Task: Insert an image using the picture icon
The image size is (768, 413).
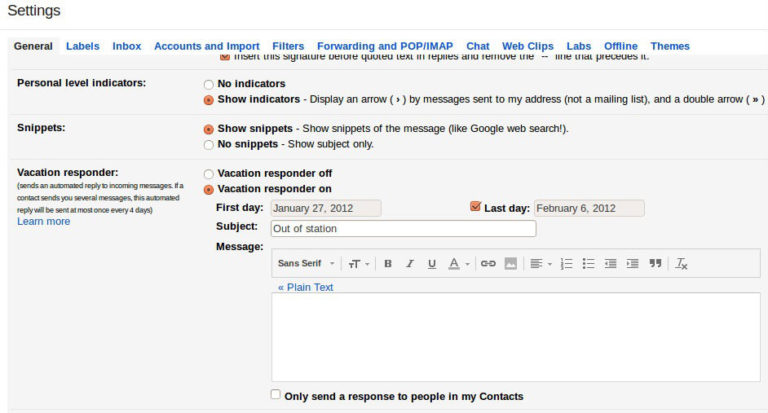Action: pos(510,264)
